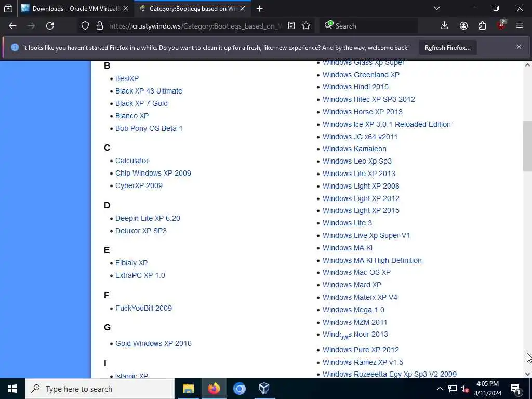The image size is (532, 399).
Task: Close the Downloads Oracle VM VirtualBox tab
Action: point(126,8)
